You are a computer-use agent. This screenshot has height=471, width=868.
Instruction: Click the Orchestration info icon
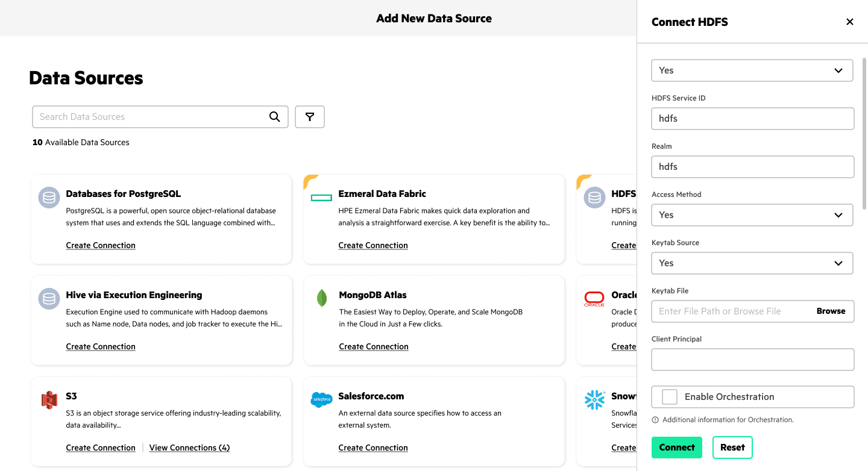655,420
